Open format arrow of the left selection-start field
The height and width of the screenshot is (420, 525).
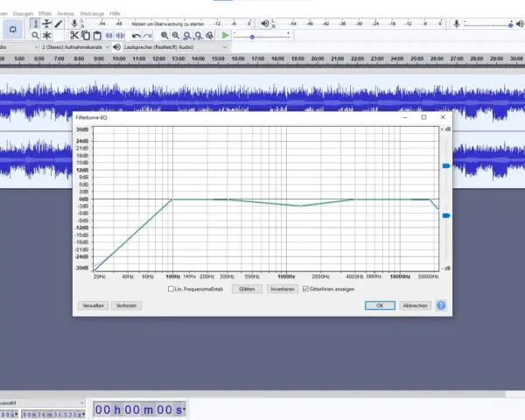(16, 414)
